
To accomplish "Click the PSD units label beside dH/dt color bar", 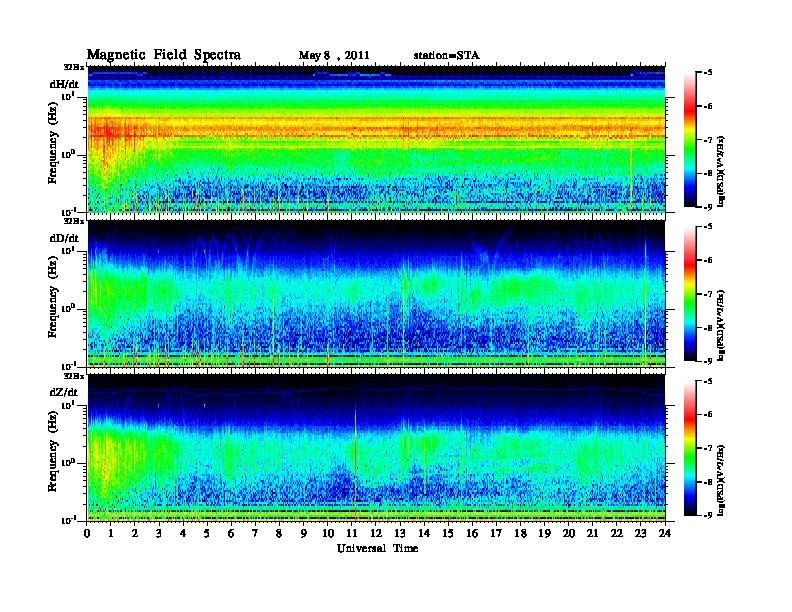I will (x=721, y=171).
